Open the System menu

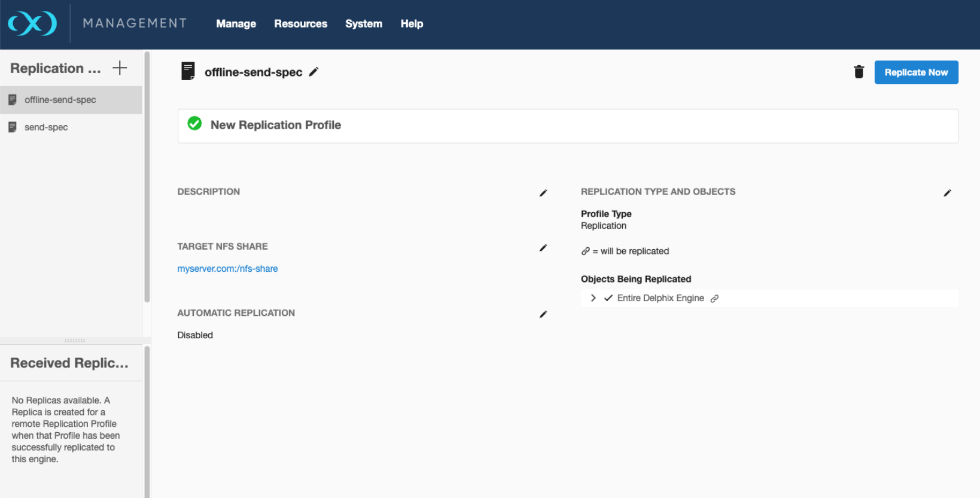(363, 24)
